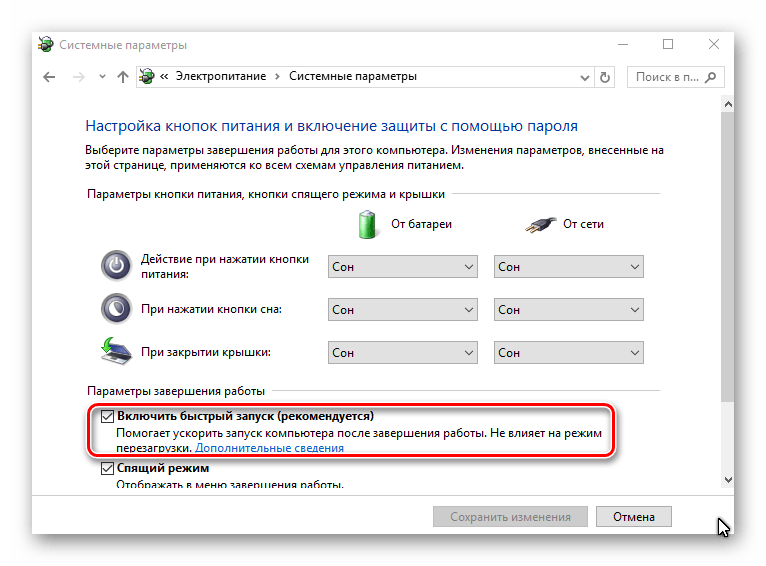This screenshot has height=566, width=766.
Task: Click the power plug От сети icon
Action: pyautogui.click(x=540, y=225)
